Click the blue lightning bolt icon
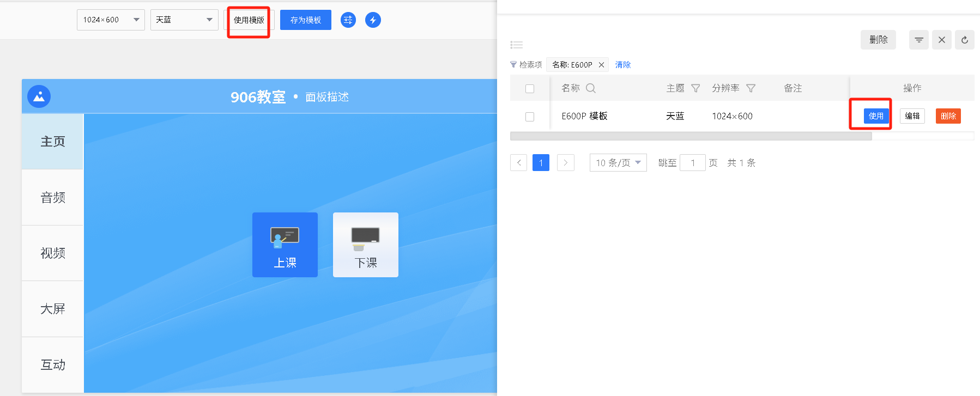 click(x=373, y=20)
